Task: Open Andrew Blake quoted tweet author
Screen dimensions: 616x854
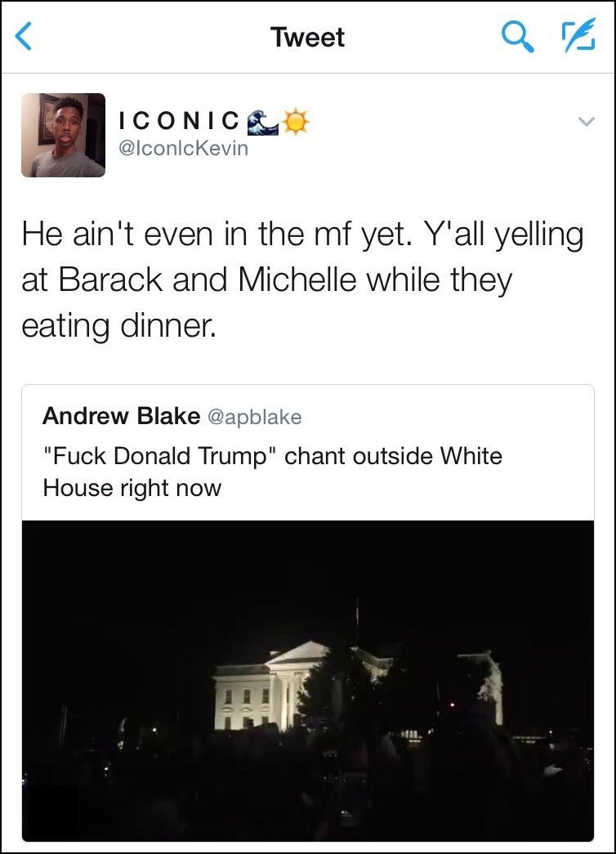Action: [x=121, y=416]
